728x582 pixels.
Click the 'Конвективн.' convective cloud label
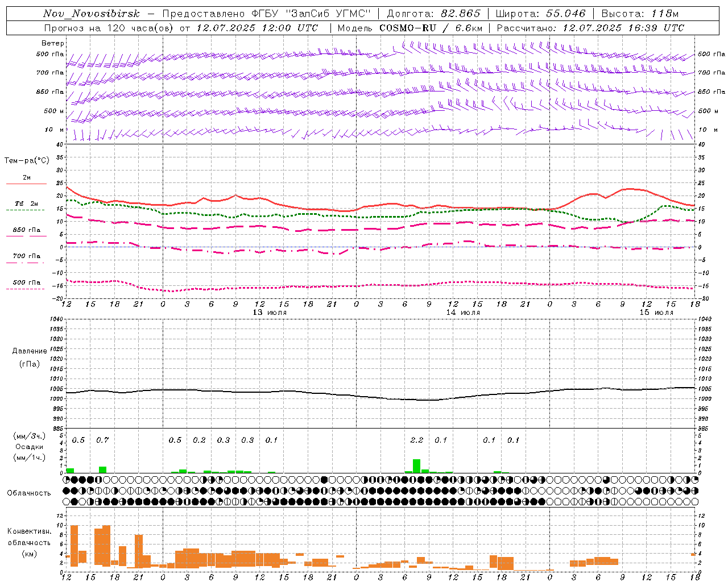click(x=30, y=531)
